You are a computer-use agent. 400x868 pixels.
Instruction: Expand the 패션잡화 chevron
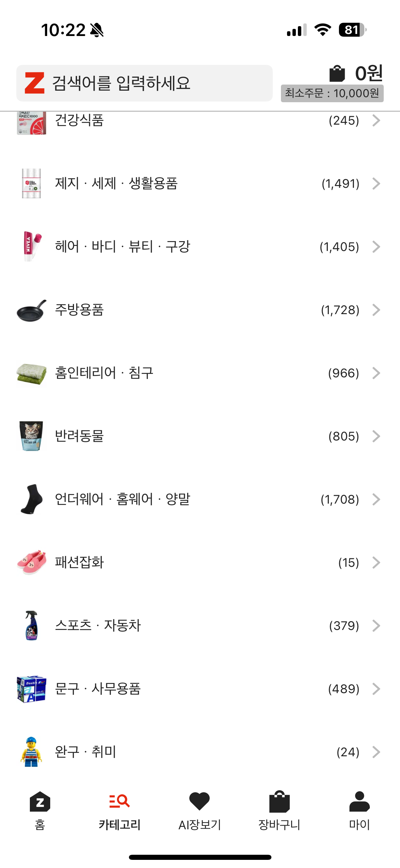point(376,563)
